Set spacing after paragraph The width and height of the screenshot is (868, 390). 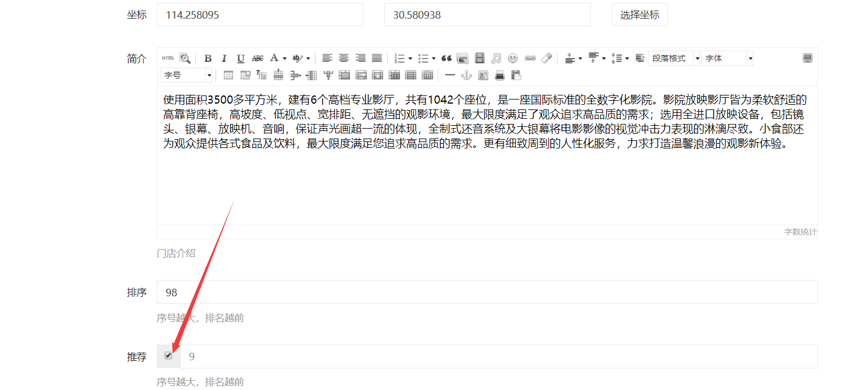point(594,58)
